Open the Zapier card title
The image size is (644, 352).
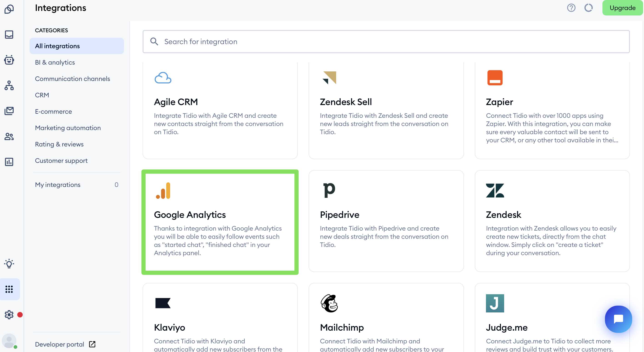click(499, 102)
